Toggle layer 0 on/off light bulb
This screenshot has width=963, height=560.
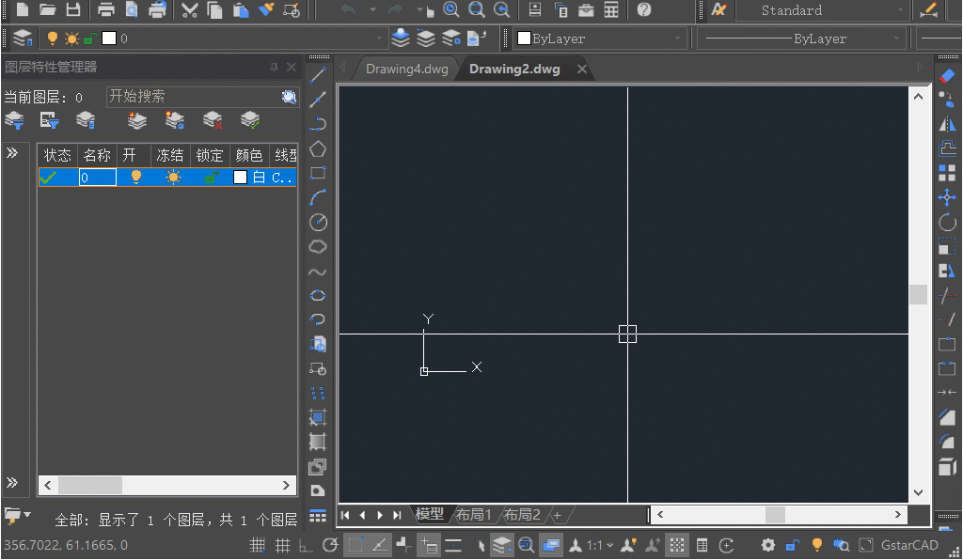[x=135, y=178]
